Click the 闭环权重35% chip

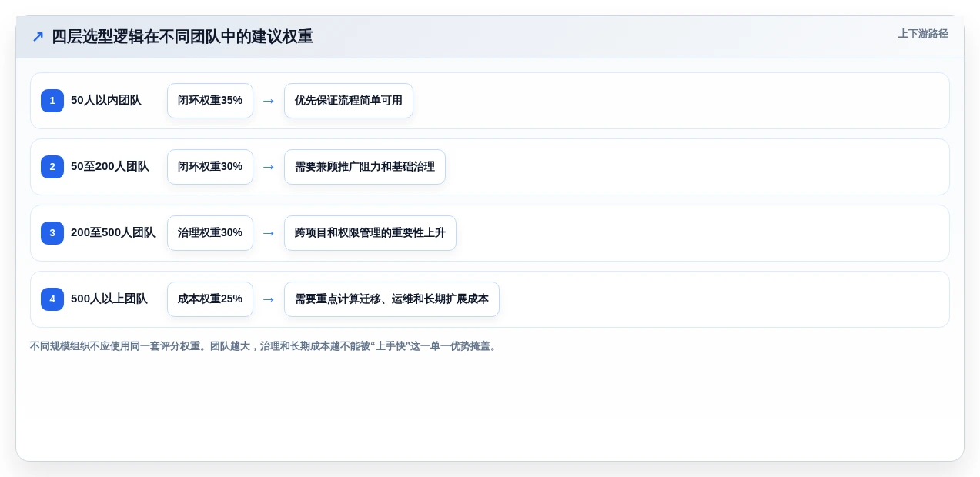pyautogui.click(x=210, y=101)
